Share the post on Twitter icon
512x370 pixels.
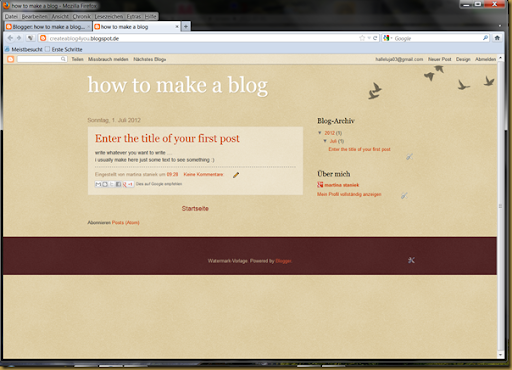click(x=112, y=184)
